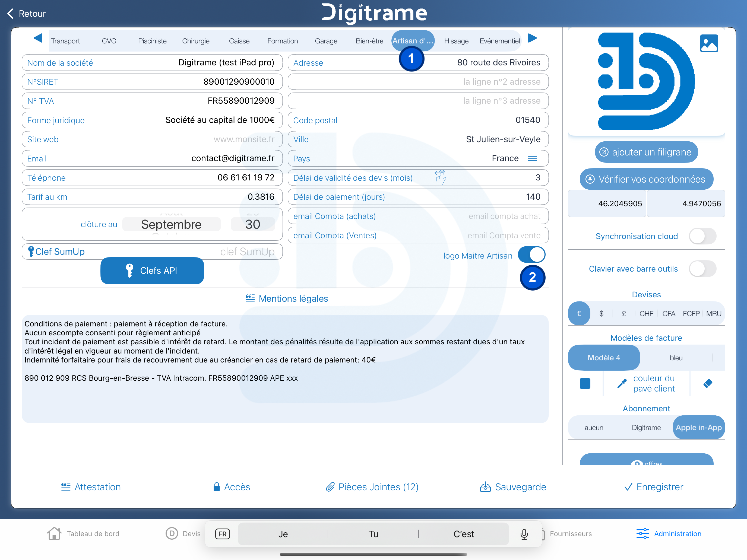The image size is (747, 560).
Task: Enable Clavier avec barre outils
Action: point(702,269)
